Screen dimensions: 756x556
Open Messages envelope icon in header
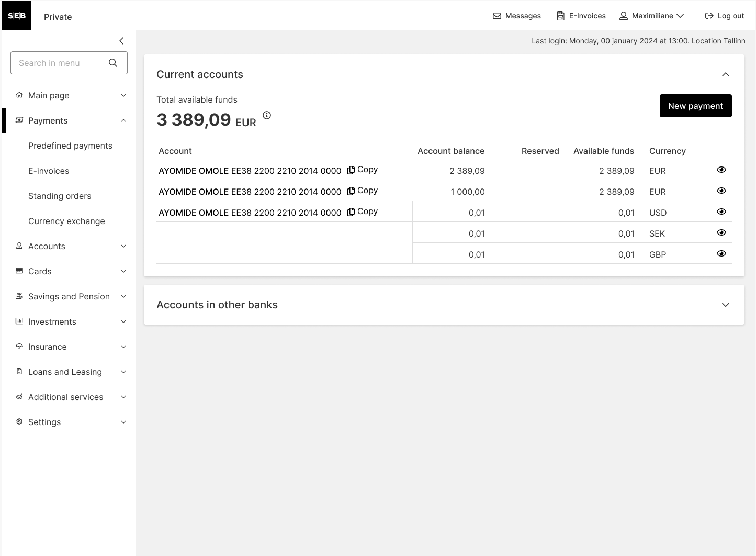tap(497, 16)
